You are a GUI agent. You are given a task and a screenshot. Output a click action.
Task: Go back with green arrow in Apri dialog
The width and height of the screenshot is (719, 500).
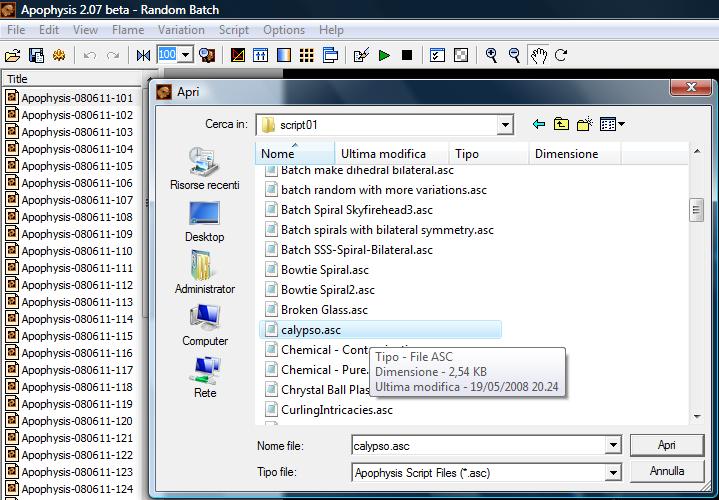coord(539,124)
